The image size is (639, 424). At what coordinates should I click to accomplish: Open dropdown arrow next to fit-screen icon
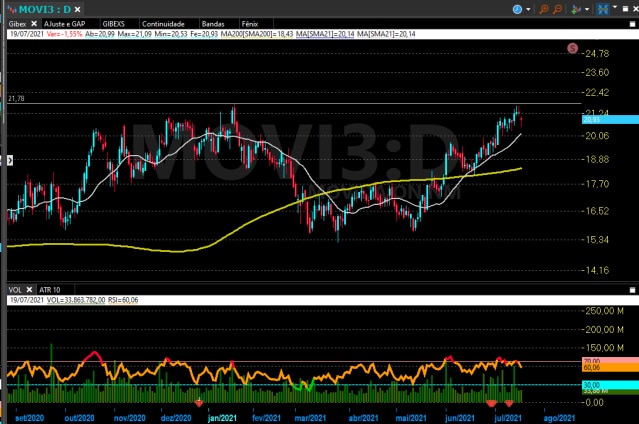click(616, 8)
